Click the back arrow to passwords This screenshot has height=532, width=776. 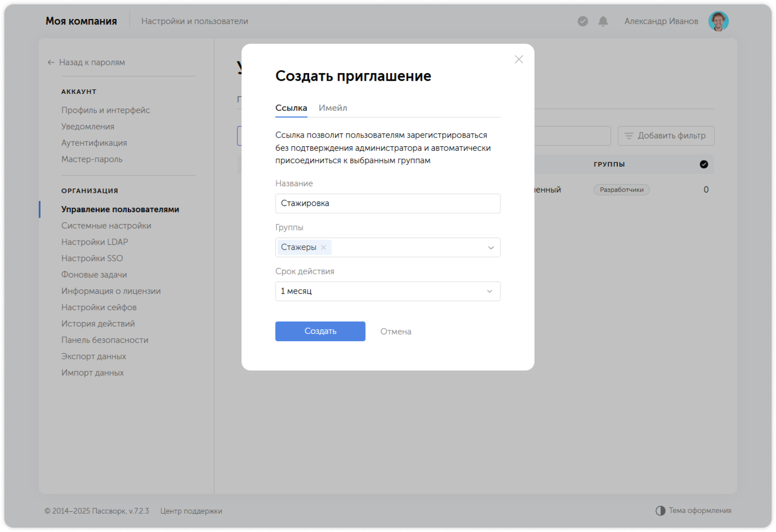click(x=51, y=62)
